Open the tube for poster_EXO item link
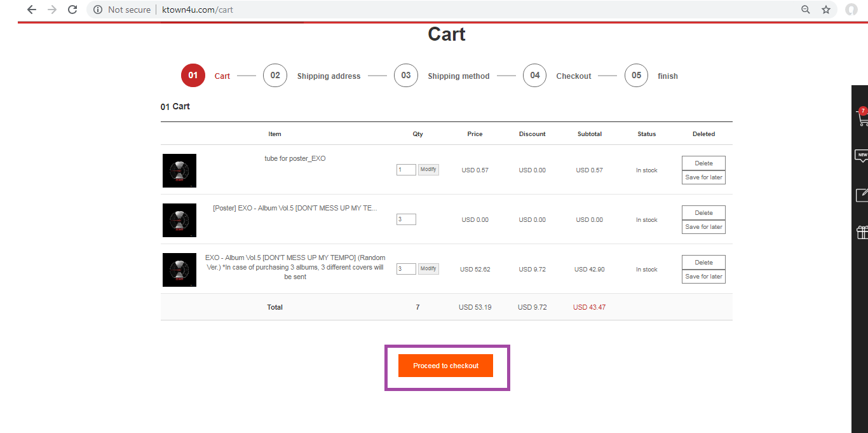868x433 pixels. (x=295, y=158)
